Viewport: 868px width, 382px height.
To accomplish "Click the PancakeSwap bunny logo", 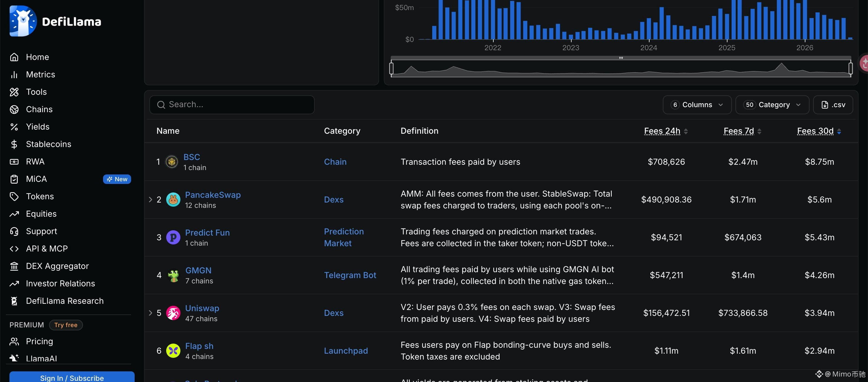I will pyautogui.click(x=173, y=200).
